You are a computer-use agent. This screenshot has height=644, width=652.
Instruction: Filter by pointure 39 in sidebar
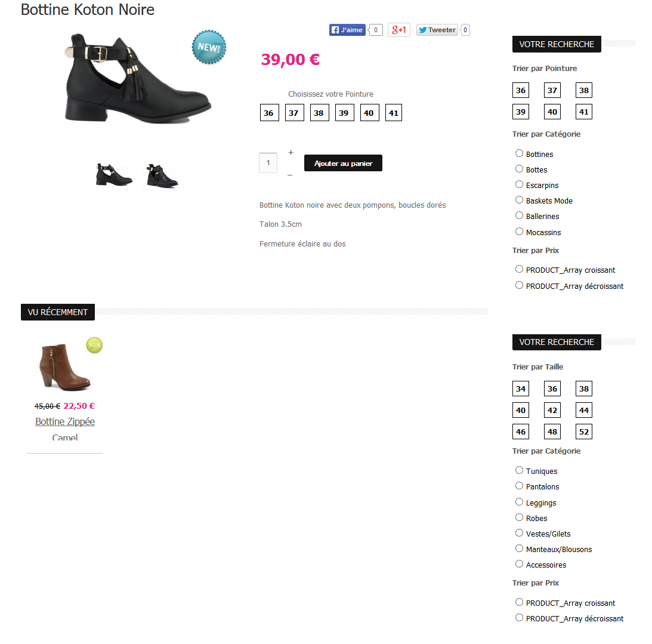click(521, 112)
